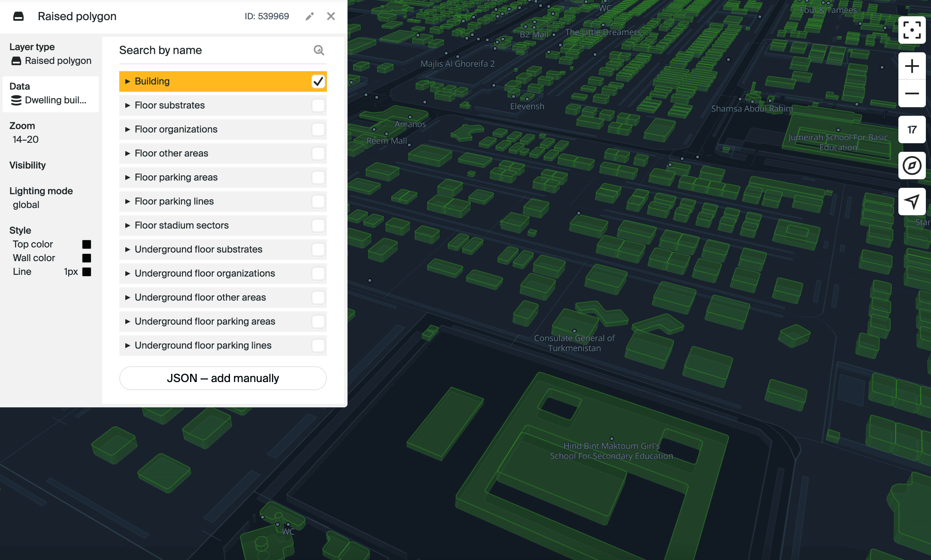Image resolution: width=931 pixels, height=560 pixels.
Task: Expand the Floor organizations triangle
Action: [x=127, y=129]
